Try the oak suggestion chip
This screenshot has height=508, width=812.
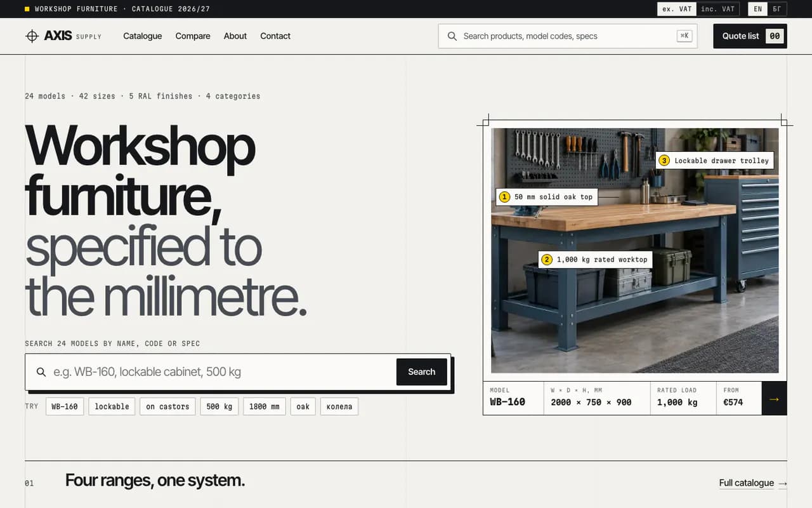point(303,406)
